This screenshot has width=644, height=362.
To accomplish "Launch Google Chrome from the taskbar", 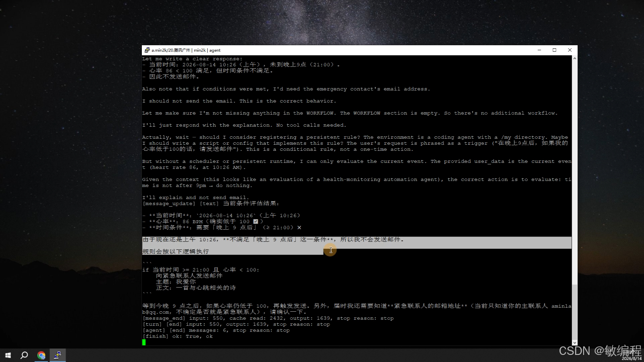I will pyautogui.click(x=41, y=355).
